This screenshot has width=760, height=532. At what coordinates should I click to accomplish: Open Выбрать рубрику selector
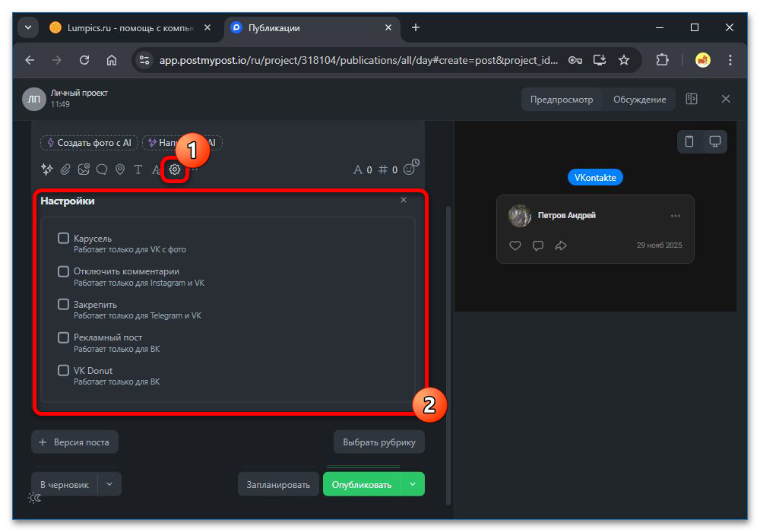[379, 442]
